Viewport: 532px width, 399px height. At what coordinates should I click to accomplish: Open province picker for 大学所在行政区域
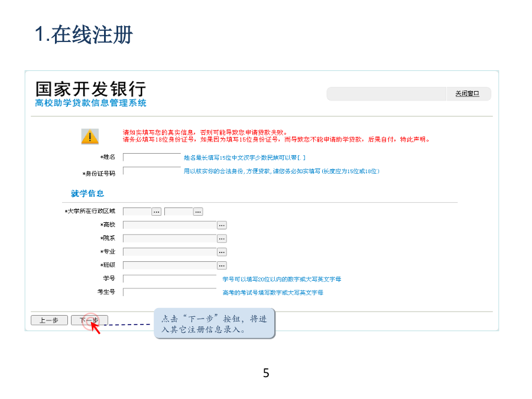coord(157,212)
